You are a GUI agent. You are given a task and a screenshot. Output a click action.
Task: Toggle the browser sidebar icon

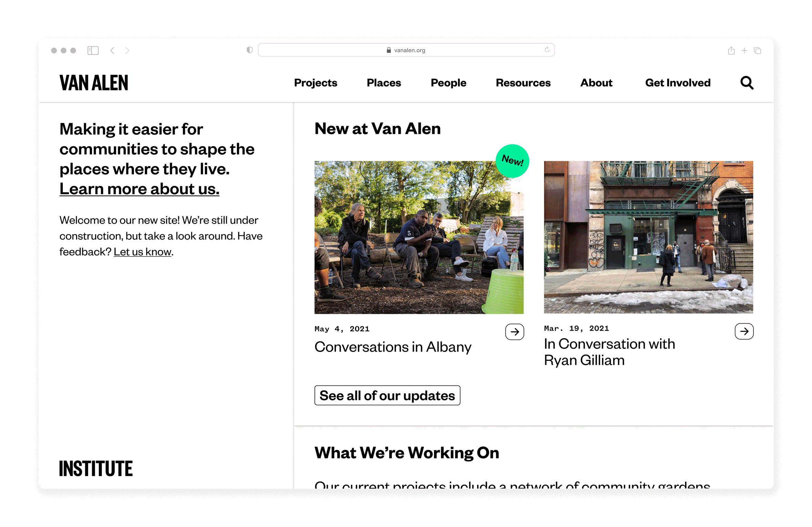[x=93, y=51]
